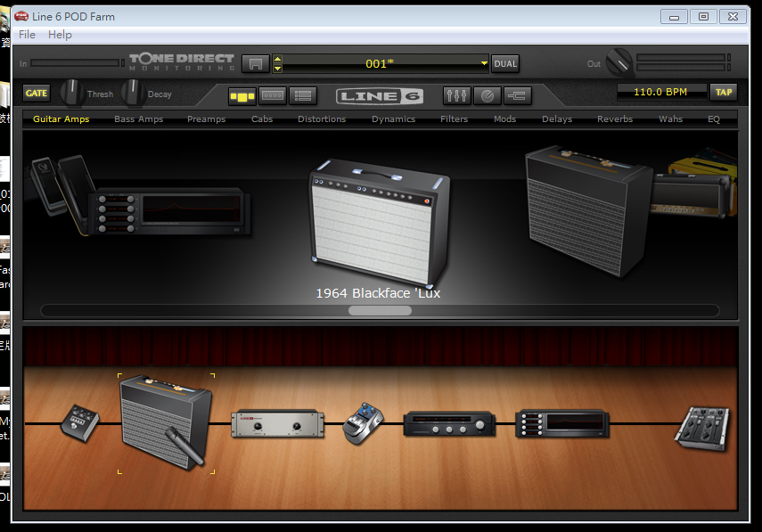This screenshot has width=762, height=532.
Task: Select the Delays category tab
Action: point(557,119)
